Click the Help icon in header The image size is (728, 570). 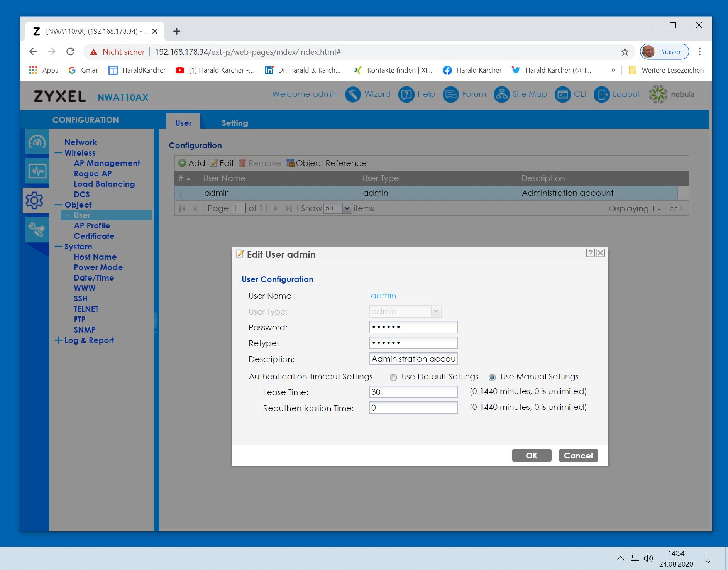pyautogui.click(x=406, y=95)
